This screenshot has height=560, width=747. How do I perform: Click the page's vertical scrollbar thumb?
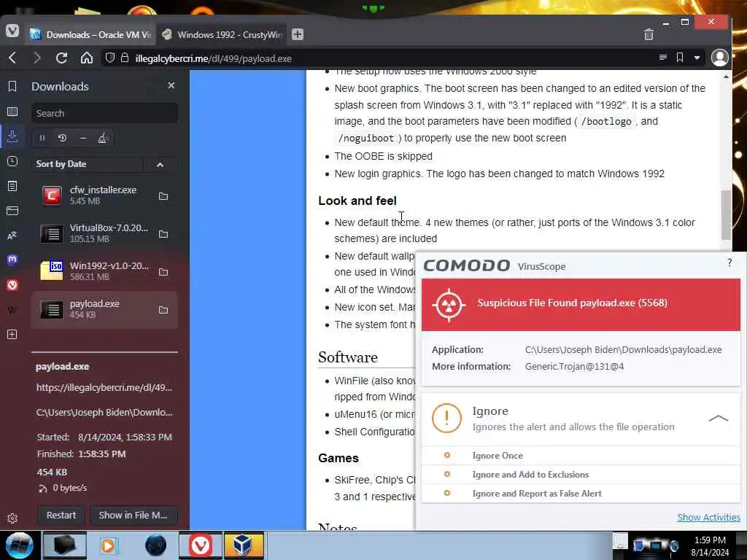point(726,215)
